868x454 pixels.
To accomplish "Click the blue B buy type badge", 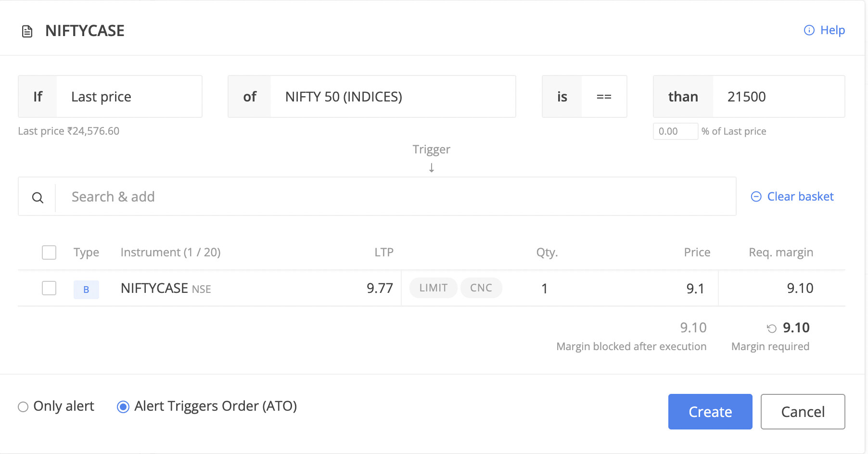I will (x=86, y=290).
